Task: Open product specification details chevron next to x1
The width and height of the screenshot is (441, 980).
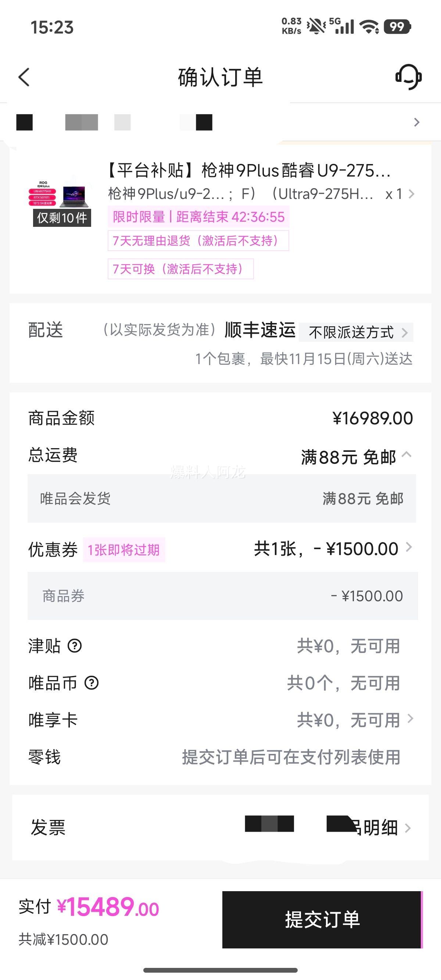Action: tap(411, 194)
